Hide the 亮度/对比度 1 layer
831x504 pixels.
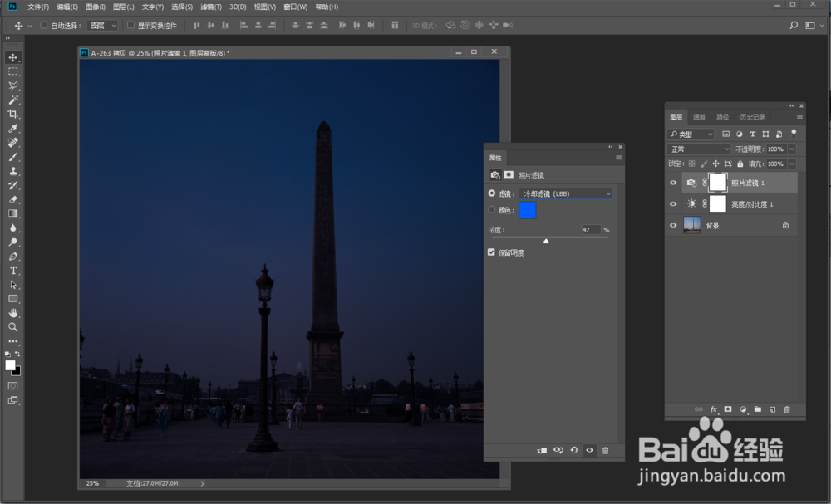[673, 203]
